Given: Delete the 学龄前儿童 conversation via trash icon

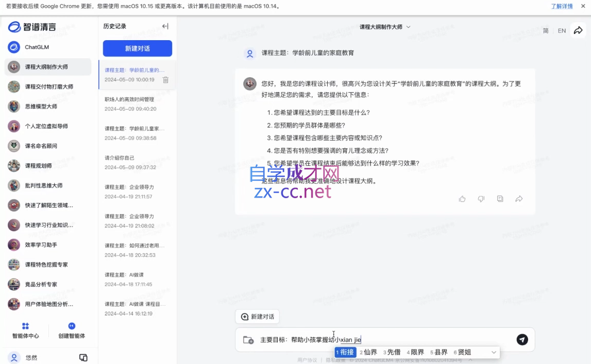Looking at the screenshot, I should pyautogui.click(x=165, y=80).
